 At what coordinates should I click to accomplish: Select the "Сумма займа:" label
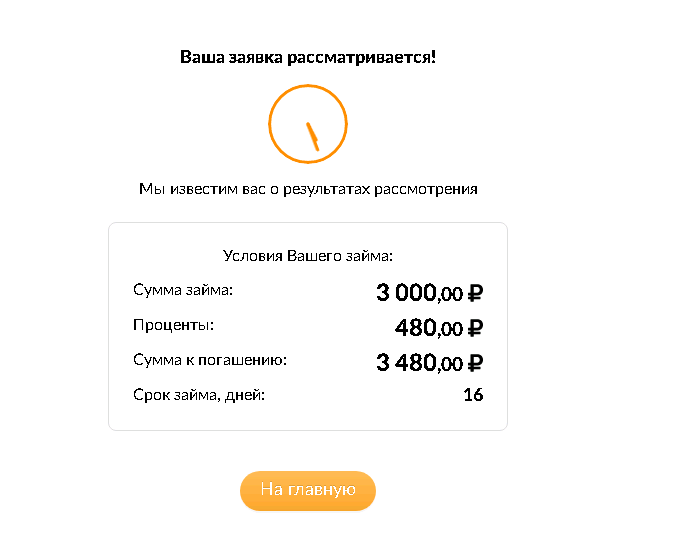[x=183, y=290]
